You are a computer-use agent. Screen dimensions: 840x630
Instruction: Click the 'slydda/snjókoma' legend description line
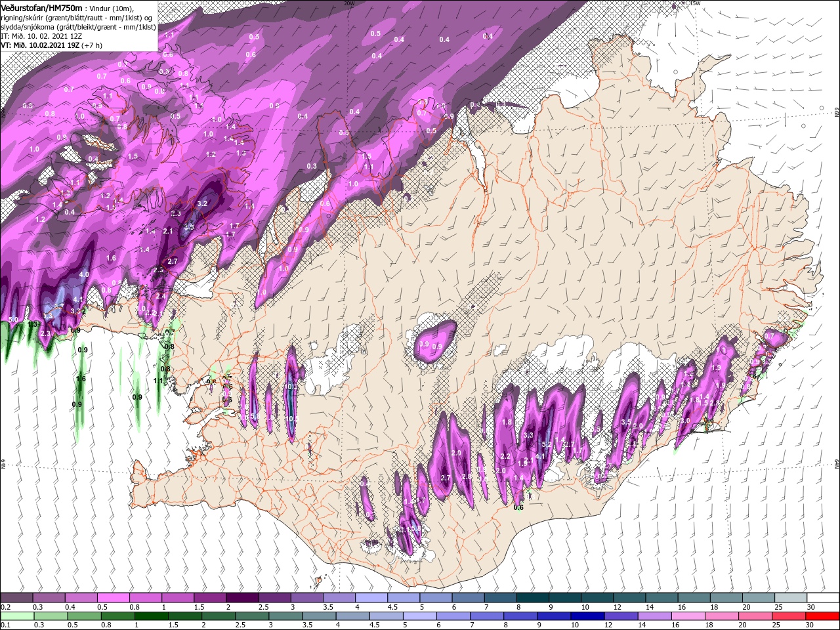(78, 27)
